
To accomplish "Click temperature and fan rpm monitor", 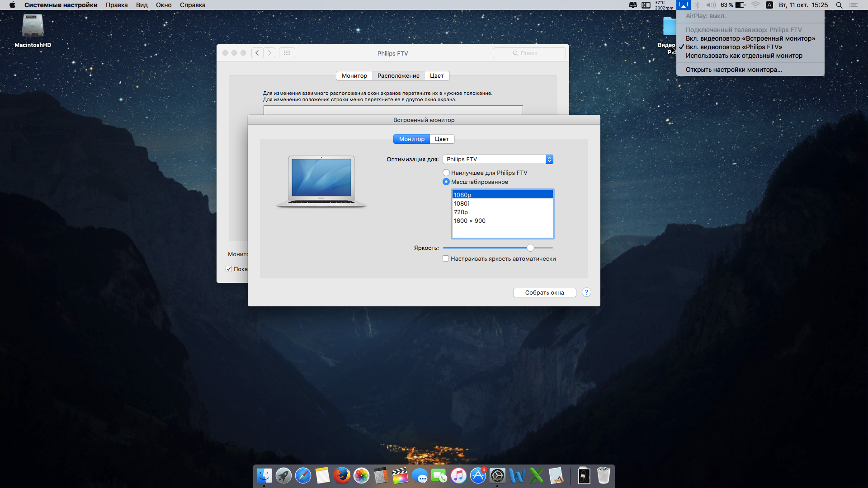I will click(664, 5).
